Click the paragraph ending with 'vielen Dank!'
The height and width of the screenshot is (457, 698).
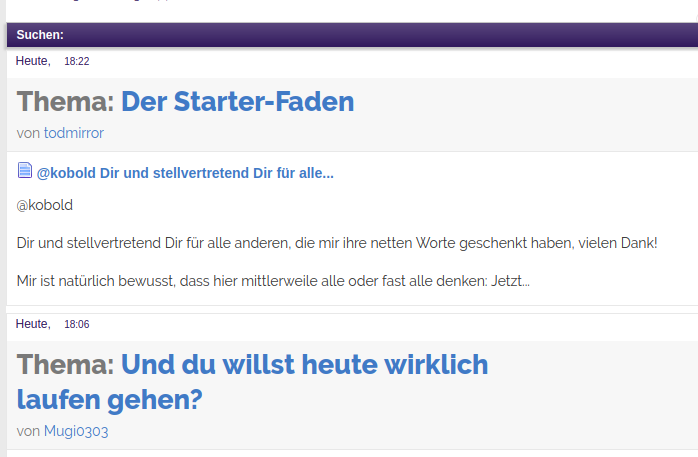337,243
